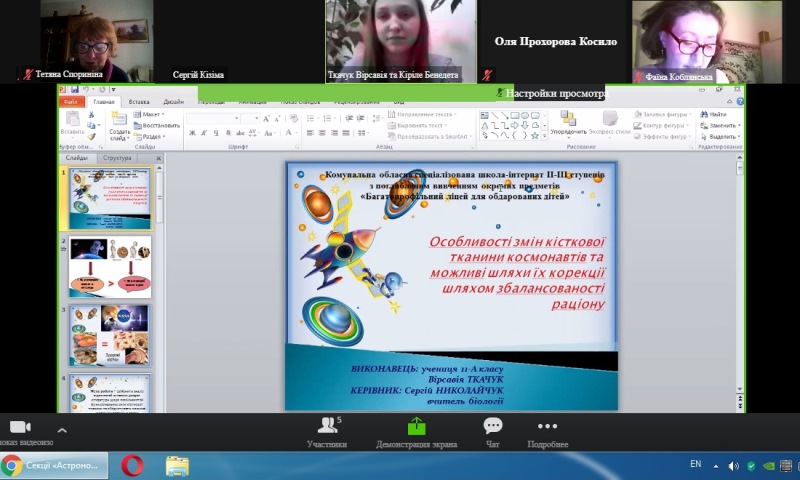Click the Cut scissors icon
This screenshot has height=480, width=800.
pos(91,115)
